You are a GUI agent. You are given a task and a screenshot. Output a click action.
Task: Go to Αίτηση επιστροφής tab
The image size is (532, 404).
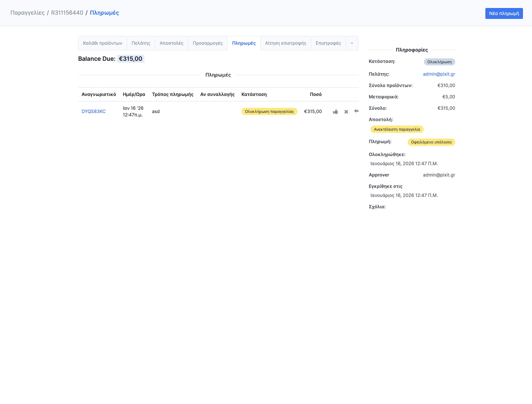pyautogui.click(x=286, y=43)
